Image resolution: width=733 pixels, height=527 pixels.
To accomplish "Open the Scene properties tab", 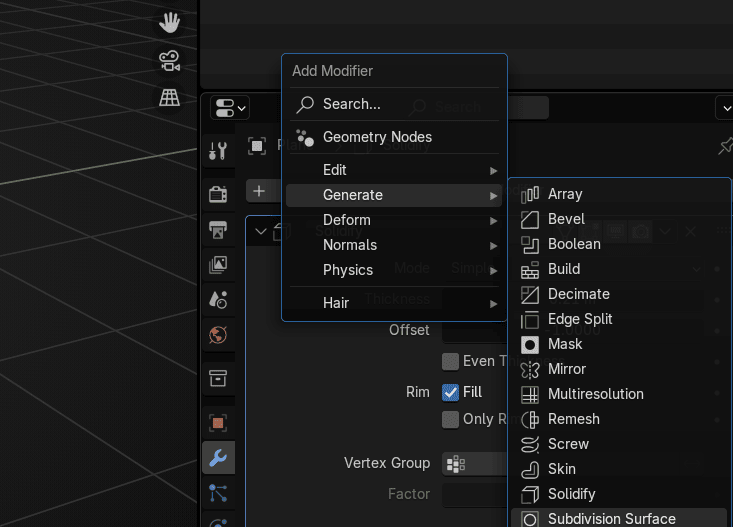I will [218, 299].
